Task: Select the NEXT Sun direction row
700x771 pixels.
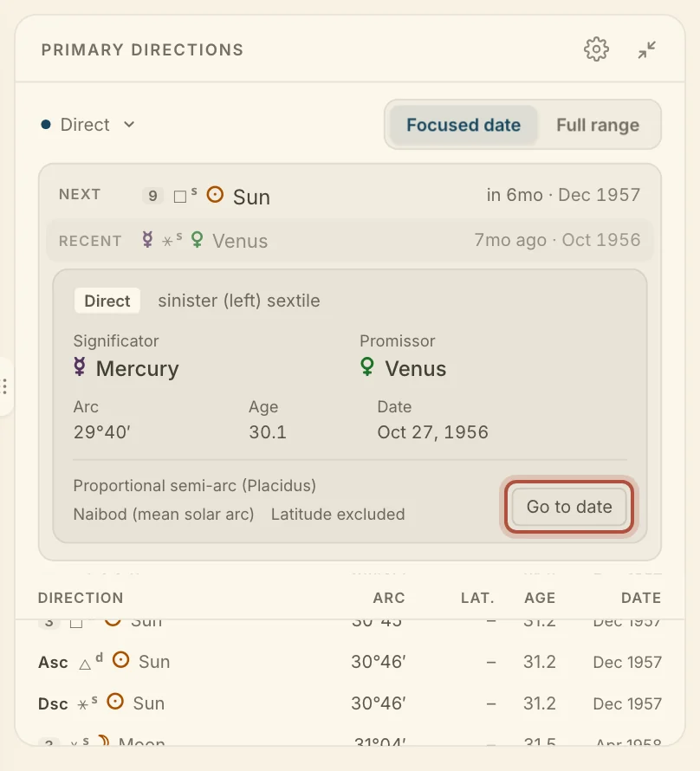Action: point(349,196)
